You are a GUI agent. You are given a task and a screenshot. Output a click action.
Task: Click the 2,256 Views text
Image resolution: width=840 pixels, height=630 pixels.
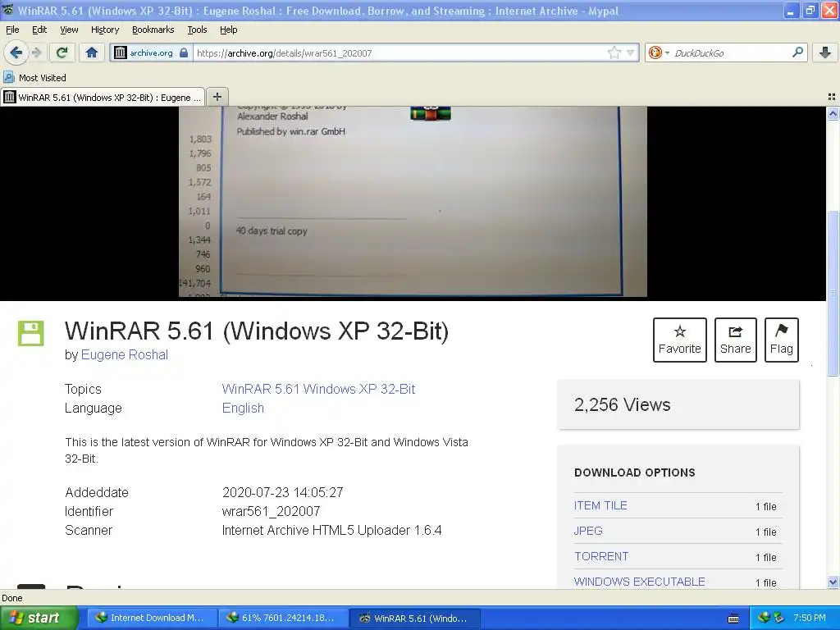point(622,404)
